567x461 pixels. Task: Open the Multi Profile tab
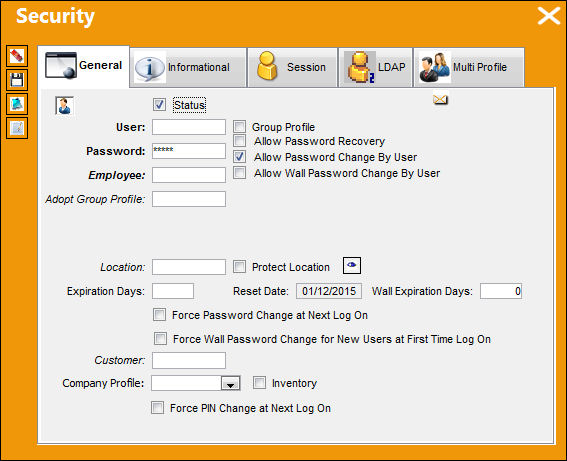(x=469, y=67)
